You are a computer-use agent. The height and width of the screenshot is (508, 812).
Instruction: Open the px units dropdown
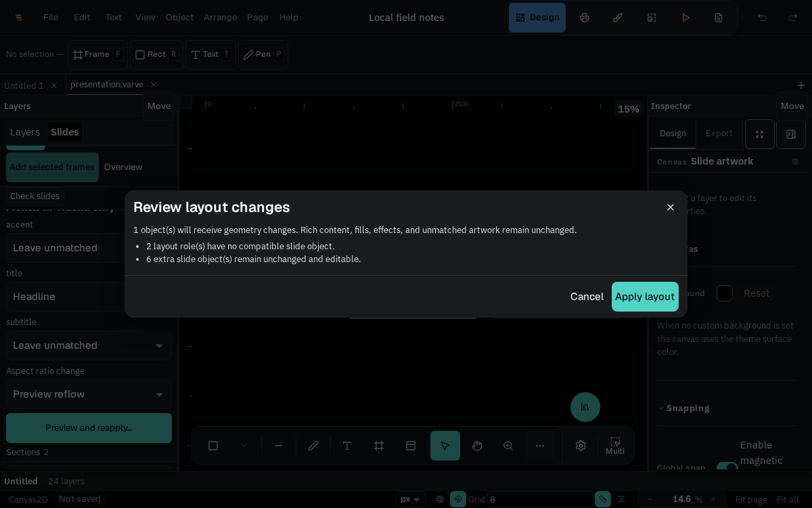coord(411,499)
